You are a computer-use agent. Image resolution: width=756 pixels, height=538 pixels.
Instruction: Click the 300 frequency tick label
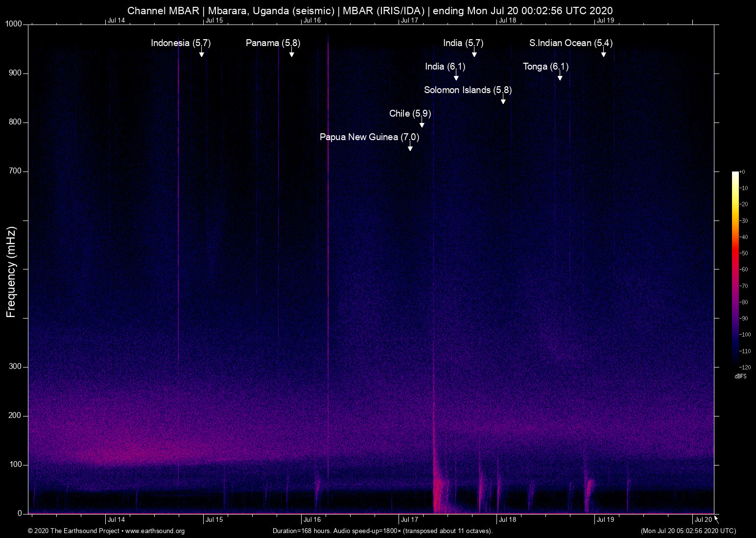tap(15, 367)
